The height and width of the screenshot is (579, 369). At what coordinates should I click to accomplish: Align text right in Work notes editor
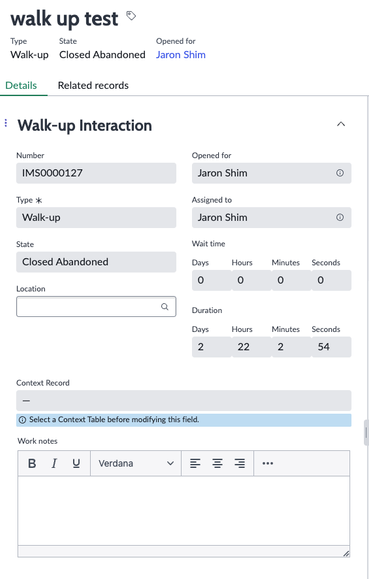(x=240, y=463)
